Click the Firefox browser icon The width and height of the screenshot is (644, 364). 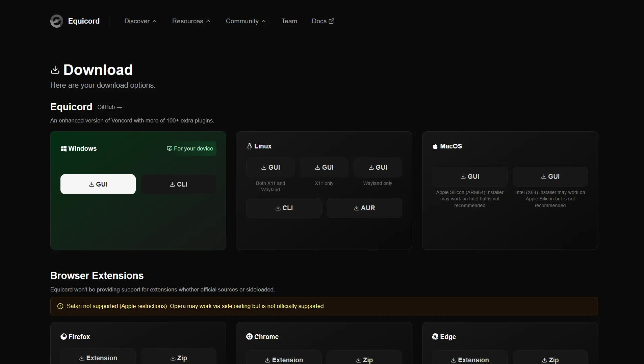point(63,336)
